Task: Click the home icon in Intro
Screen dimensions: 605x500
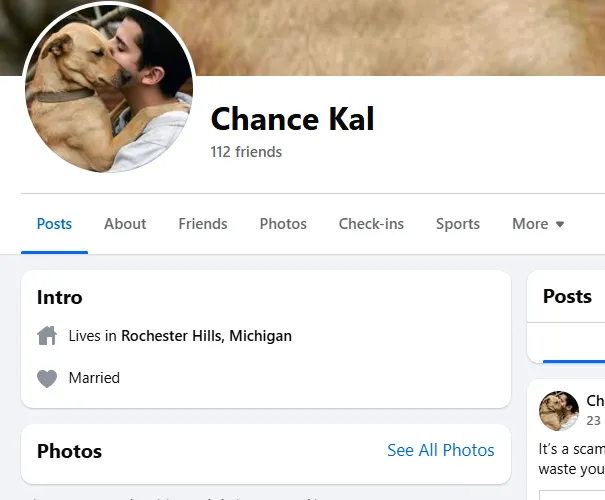Action: [47, 336]
